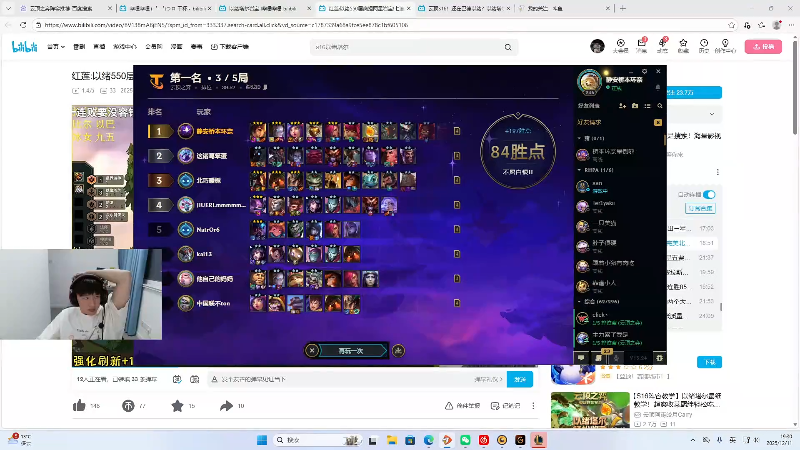Open the 下载客户端 header link
The height and width of the screenshot is (450, 800).
pos(230,47)
